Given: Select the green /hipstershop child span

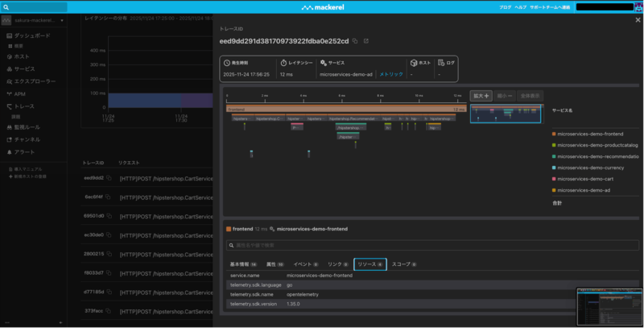Looking at the screenshot, I should coord(351,127).
